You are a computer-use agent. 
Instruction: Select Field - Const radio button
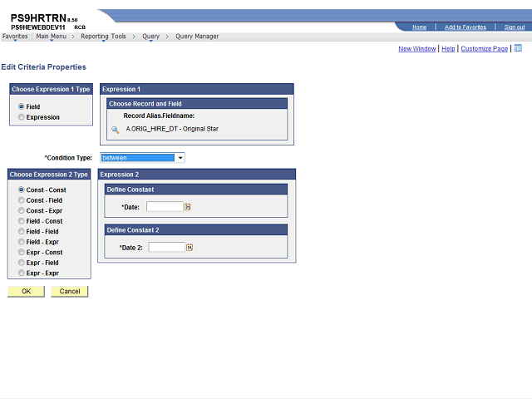tap(22, 221)
